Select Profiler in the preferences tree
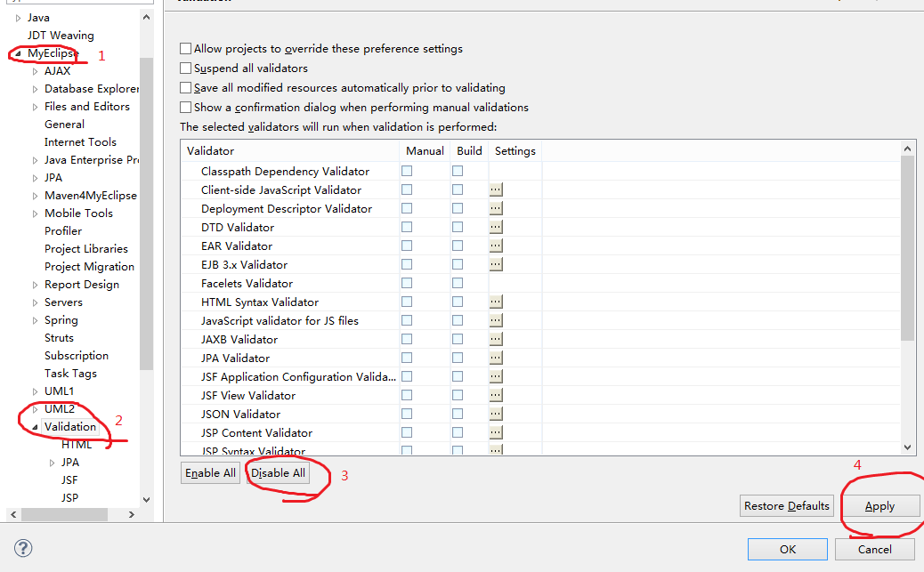Image resolution: width=924 pixels, height=572 pixels. click(63, 231)
